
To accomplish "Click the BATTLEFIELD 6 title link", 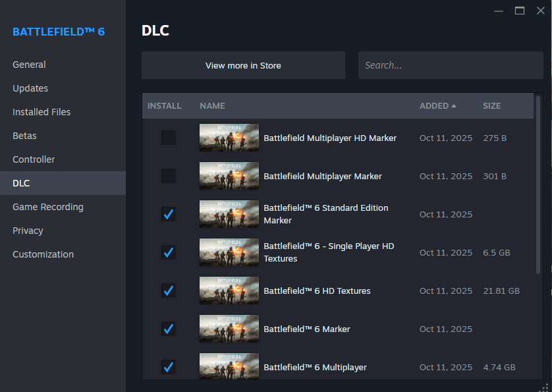I will (59, 31).
